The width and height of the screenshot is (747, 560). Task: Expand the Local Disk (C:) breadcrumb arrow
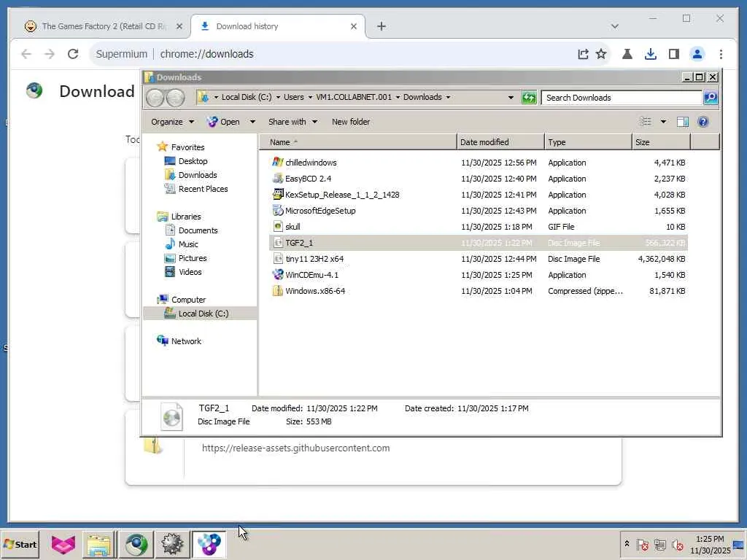pyautogui.click(x=278, y=97)
